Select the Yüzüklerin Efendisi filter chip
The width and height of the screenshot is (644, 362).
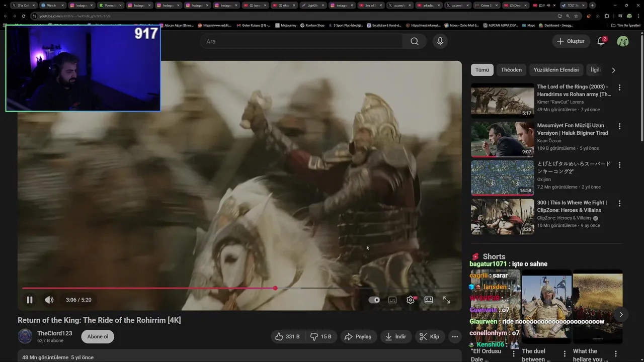tap(556, 70)
